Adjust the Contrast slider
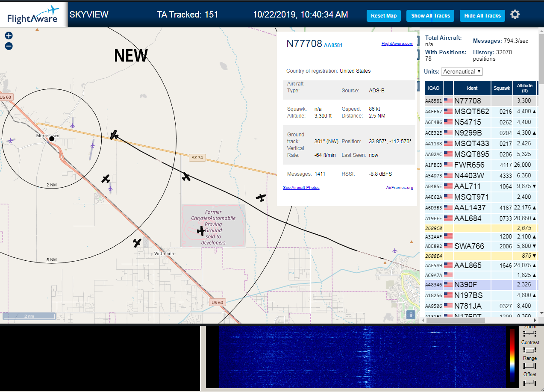Image resolution: width=544 pixels, height=392 pixels. [x=530, y=350]
